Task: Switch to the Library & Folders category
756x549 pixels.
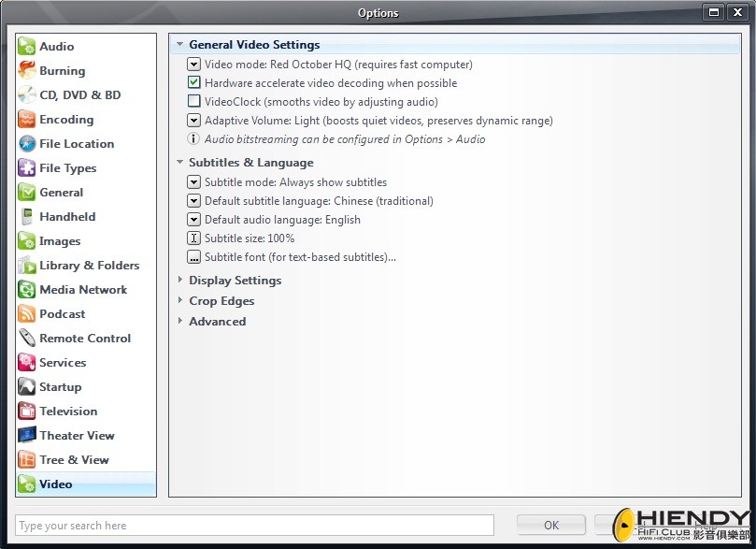Action: (79, 266)
